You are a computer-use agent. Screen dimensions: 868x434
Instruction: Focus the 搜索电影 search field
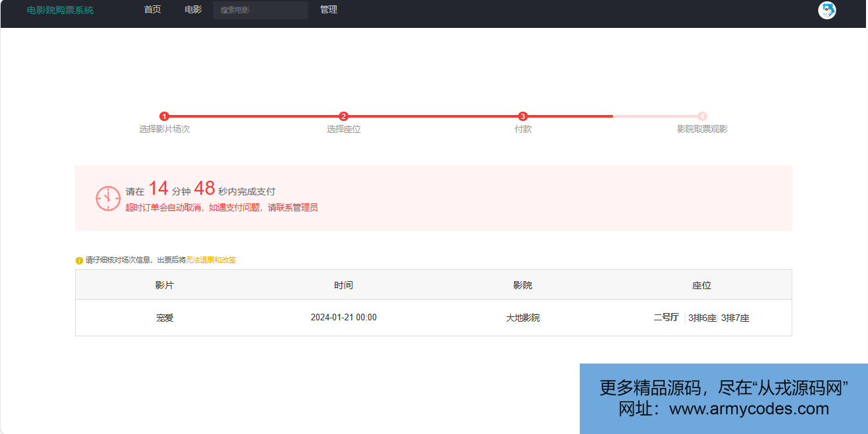(260, 10)
